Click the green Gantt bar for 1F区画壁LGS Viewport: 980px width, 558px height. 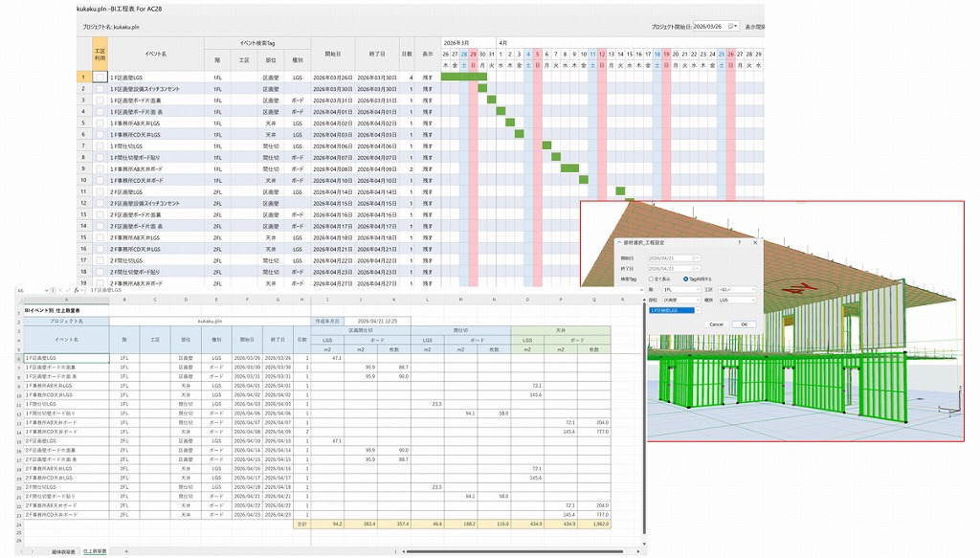point(464,77)
